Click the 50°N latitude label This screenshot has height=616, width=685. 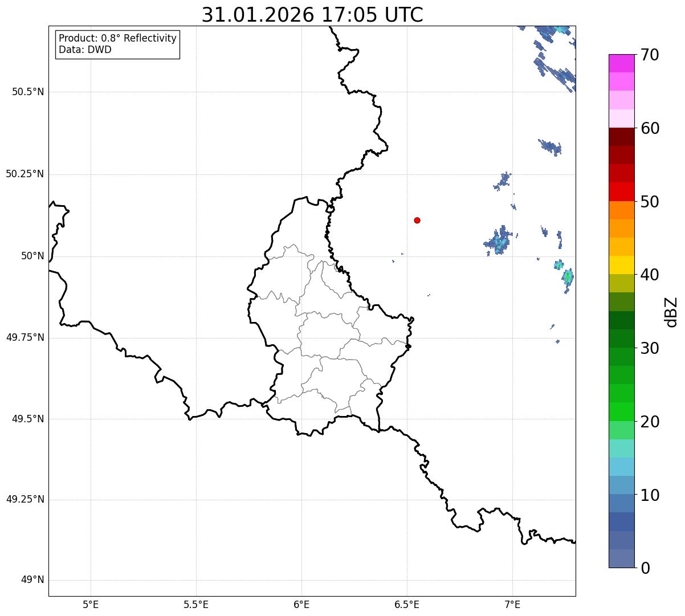tap(32, 256)
